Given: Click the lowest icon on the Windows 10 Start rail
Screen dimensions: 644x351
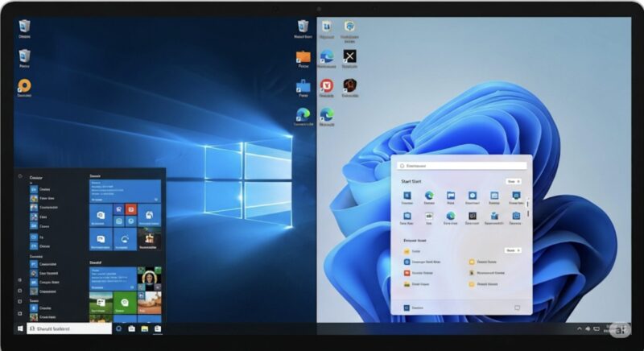Looking at the screenshot, I should pyautogui.click(x=19, y=313).
